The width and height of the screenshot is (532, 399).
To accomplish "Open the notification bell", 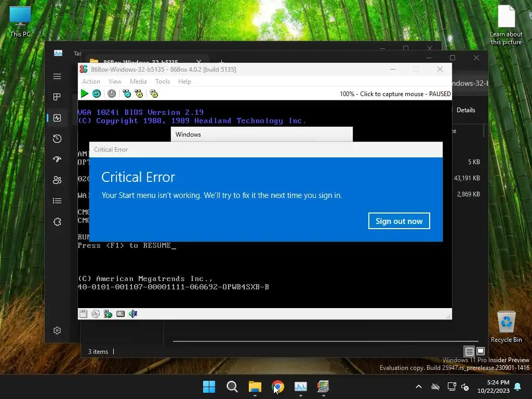I will (x=518, y=387).
